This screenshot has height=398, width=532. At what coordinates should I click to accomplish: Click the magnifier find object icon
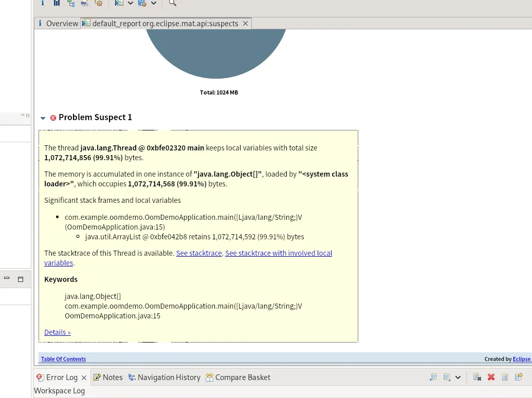pyautogui.click(x=173, y=3)
